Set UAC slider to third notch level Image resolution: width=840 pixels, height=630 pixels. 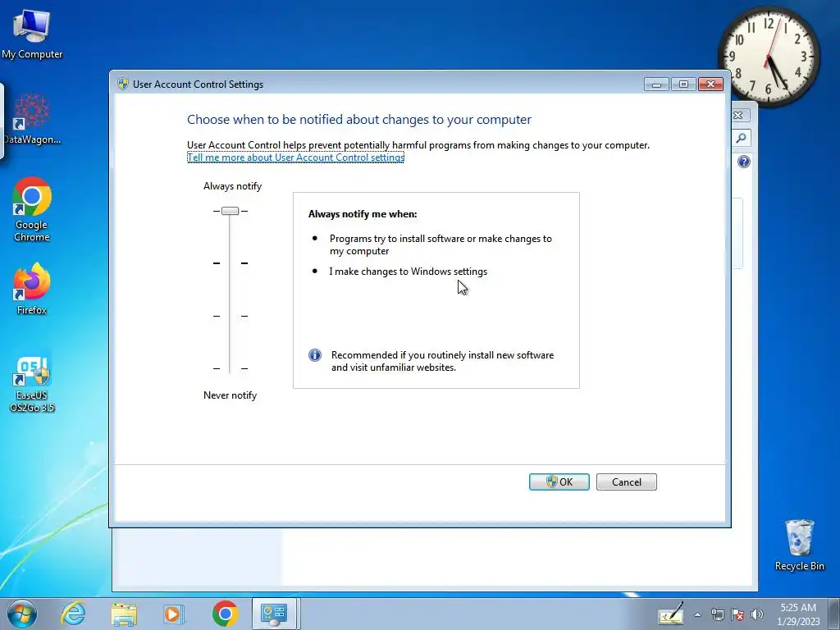[230, 316]
